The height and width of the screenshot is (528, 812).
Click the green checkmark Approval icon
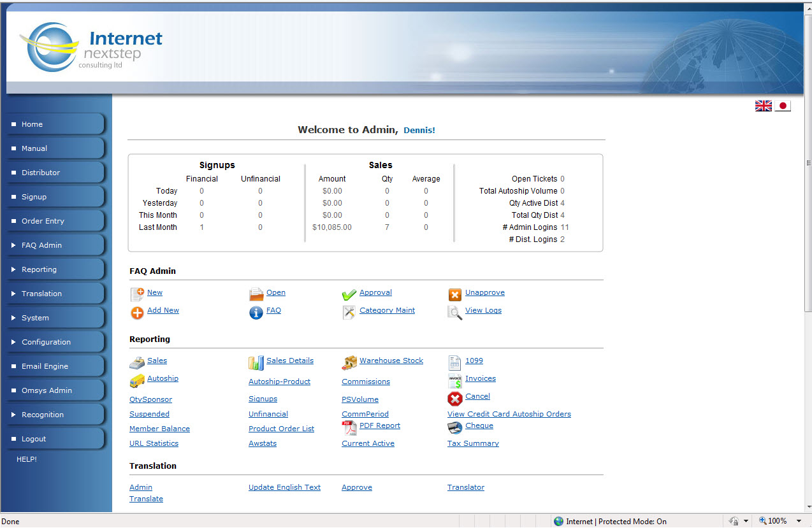pyautogui.click(x=349, y=295)
